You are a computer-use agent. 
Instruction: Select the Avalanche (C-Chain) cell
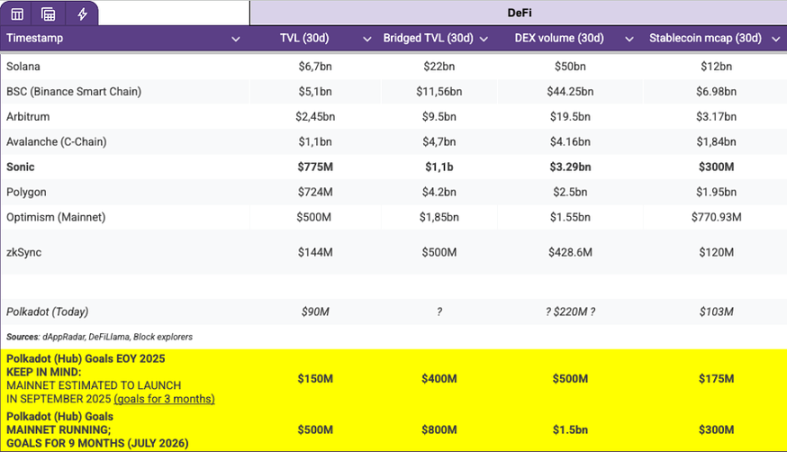click(56, 141)
